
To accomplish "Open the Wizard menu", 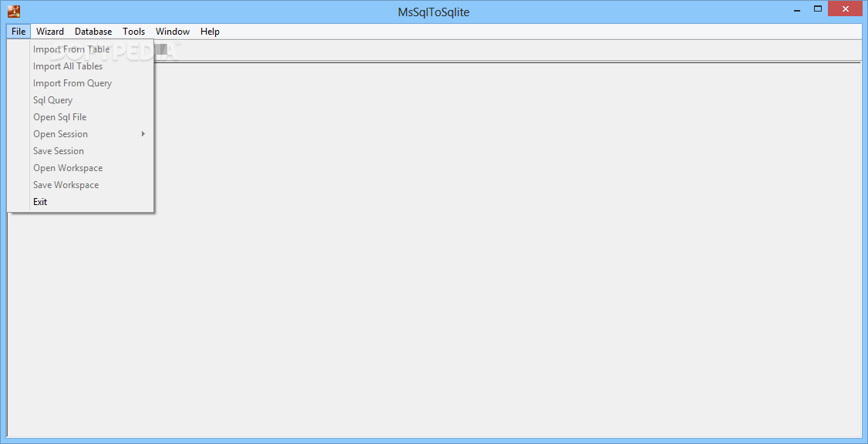I will [50, 32].
